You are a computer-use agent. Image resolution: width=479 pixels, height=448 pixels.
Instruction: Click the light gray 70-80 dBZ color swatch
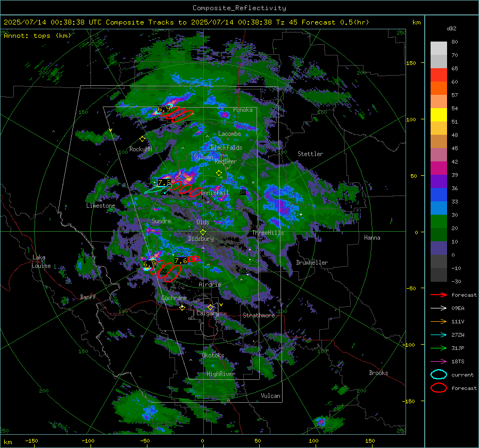(x=439, y=48)
